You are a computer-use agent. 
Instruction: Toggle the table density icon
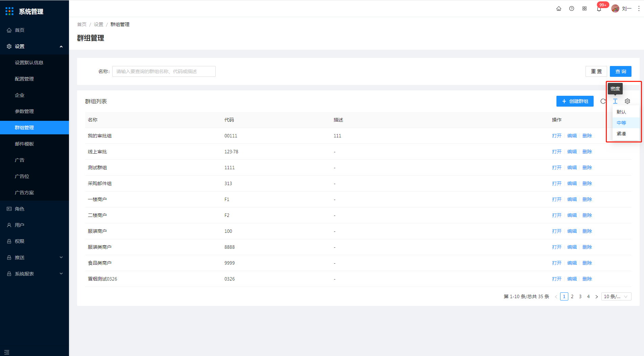coord(615,101)
